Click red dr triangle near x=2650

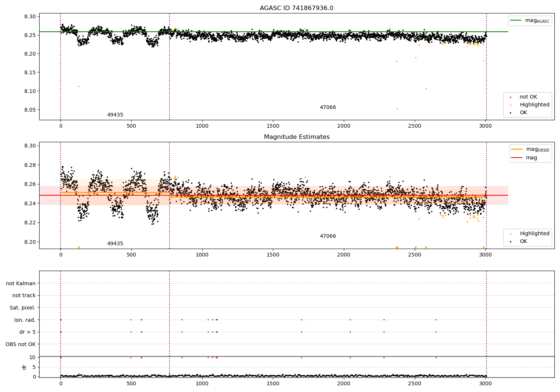(x=436, y=357)
